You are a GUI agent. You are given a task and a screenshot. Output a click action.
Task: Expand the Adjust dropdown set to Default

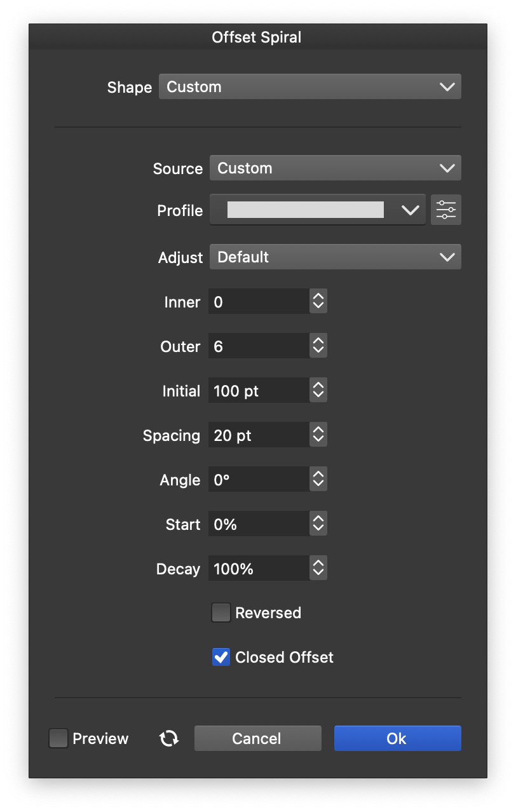pyautogui.click(x=335, y=257)
